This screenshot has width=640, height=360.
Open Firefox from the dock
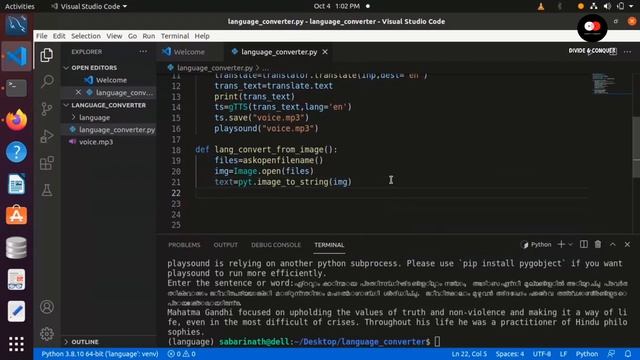tap(16, 120)
